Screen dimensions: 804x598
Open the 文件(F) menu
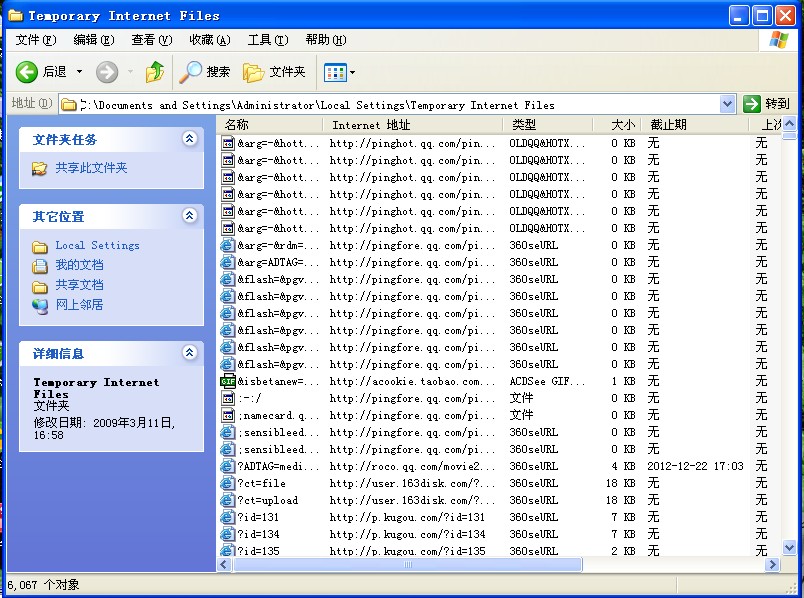(35, 40)
